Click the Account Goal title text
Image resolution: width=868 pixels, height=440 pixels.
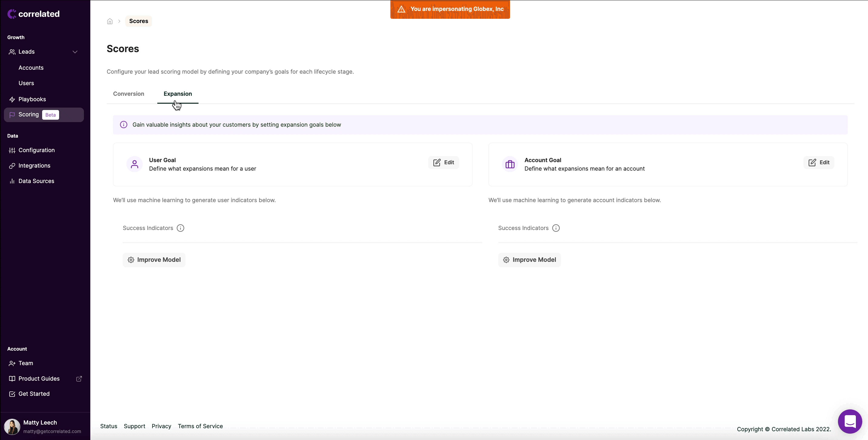point(543,160)
